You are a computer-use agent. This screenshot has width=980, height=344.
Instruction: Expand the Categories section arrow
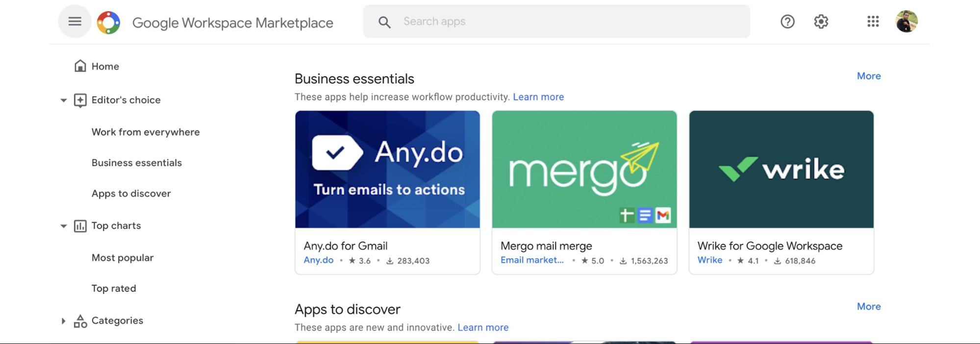coord(63,321)
